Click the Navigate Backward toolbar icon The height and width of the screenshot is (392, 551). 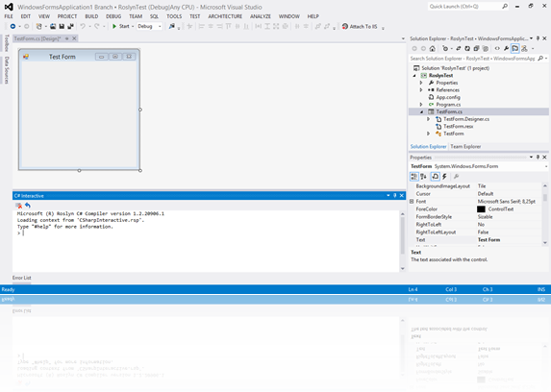13,26
